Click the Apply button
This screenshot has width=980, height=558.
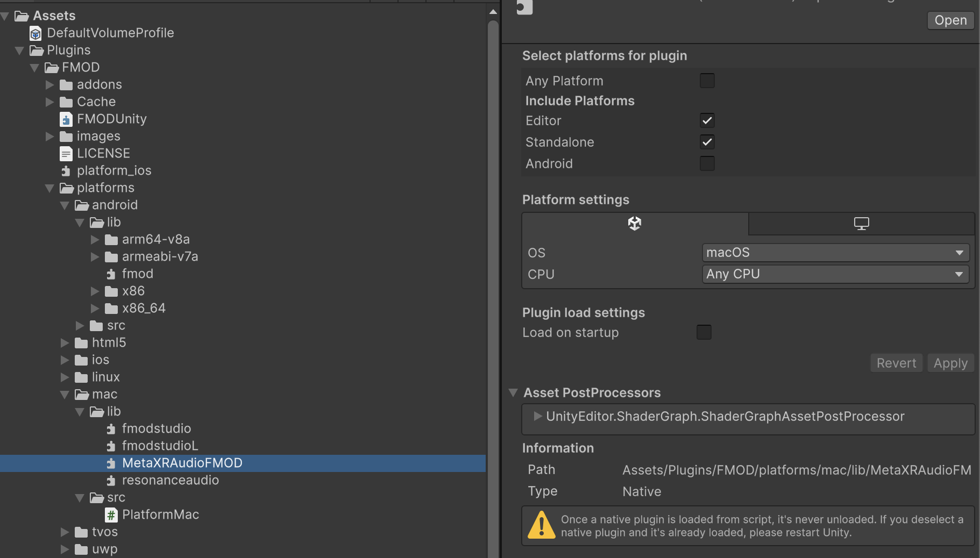tap(950, 363)
